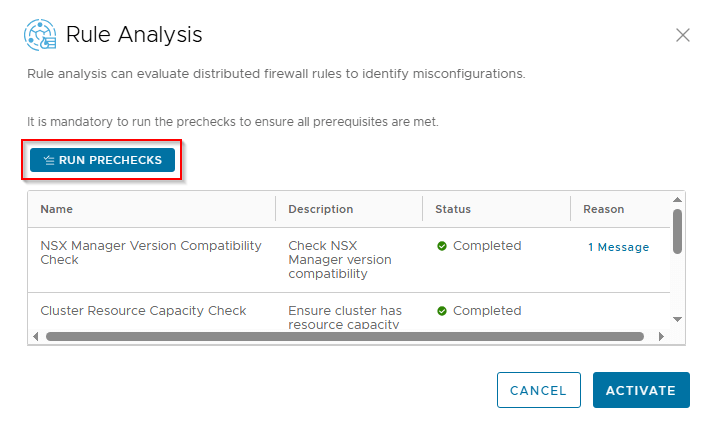Screen dimensions: 712x423
Task: Click the vertical scrollbar thumb in the table
Action: pyautogui.click(x=677, y=232)
